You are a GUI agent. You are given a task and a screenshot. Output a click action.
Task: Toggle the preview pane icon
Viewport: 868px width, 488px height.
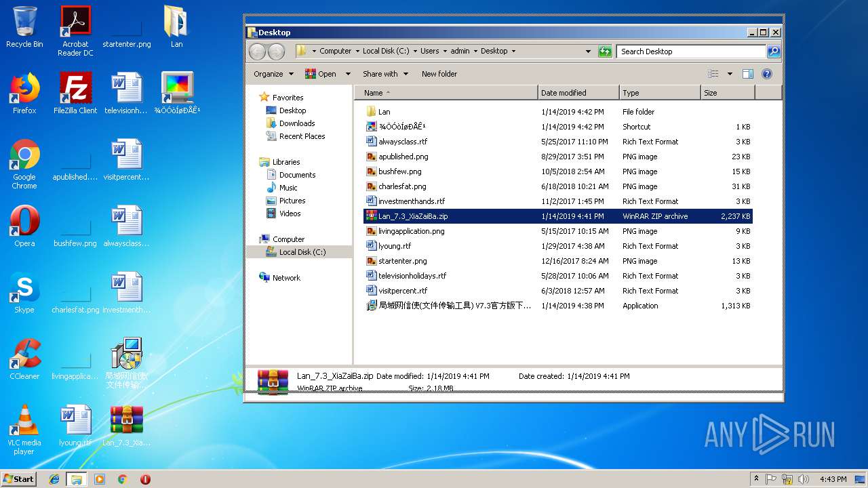(748, 74)
